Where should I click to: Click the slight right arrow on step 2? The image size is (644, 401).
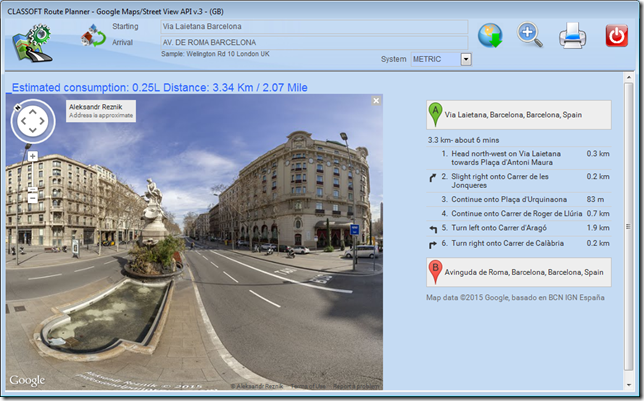pos(432,177)
